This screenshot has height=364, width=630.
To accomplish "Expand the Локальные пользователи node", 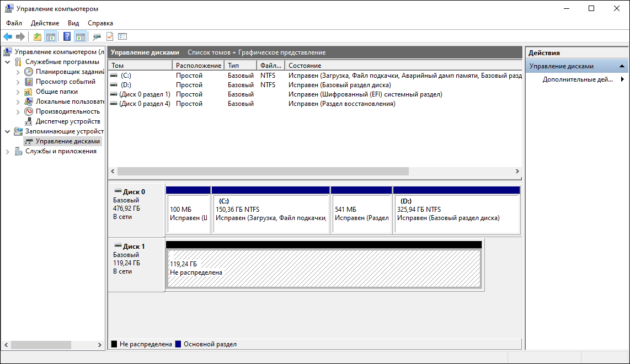I will point(18,101).
